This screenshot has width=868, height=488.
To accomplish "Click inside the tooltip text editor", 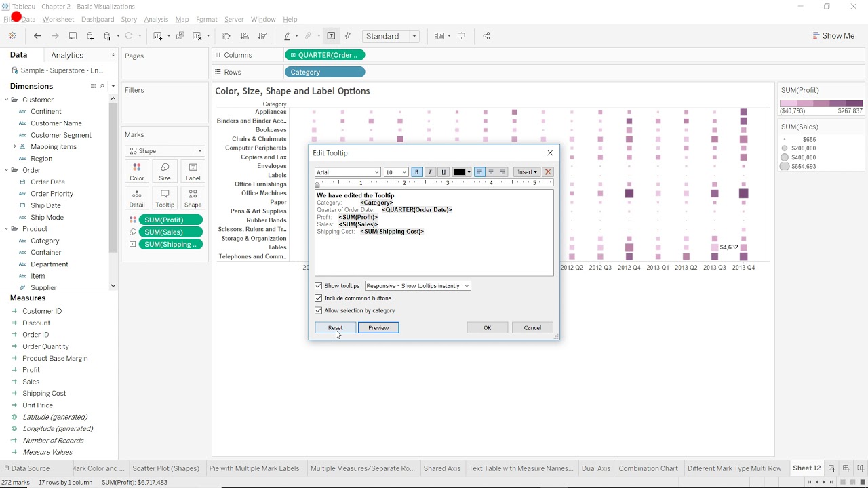I will [434, 233].
